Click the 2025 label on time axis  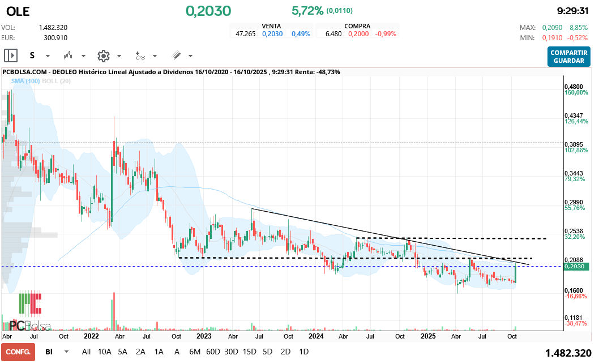[428, 336]
